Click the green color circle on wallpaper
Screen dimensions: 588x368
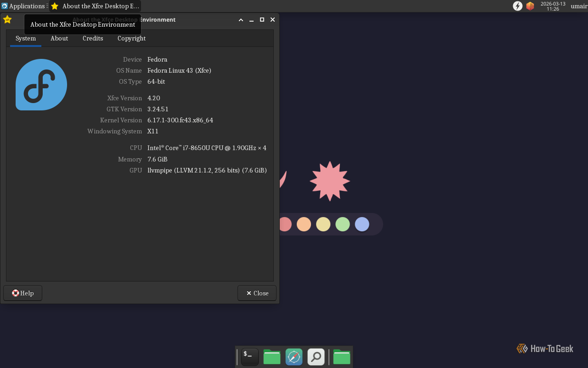[x=343, y=224]
